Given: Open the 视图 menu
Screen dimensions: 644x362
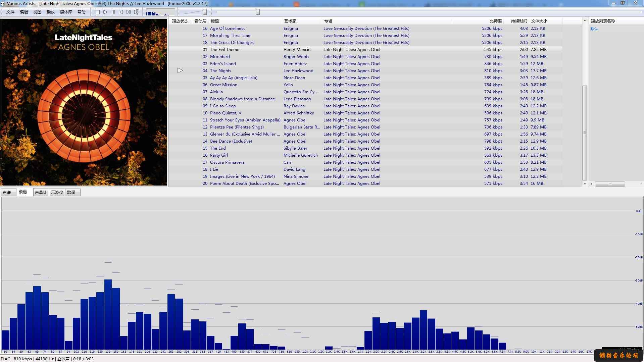Looking at the screenshot, I should point(37,12).
